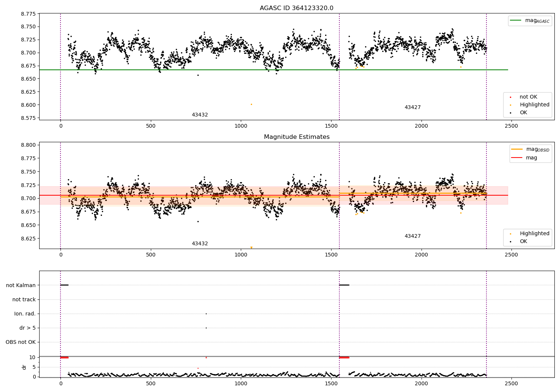
Task: Click the '1000' x-axis tick of the top plot
Action: [x=241, y=126]
